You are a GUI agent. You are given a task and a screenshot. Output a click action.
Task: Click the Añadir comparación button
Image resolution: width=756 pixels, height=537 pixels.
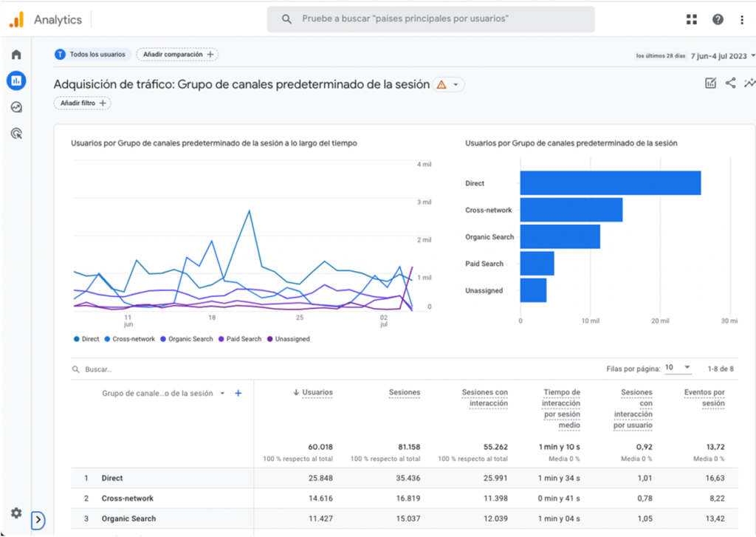[x=177, y=55]
